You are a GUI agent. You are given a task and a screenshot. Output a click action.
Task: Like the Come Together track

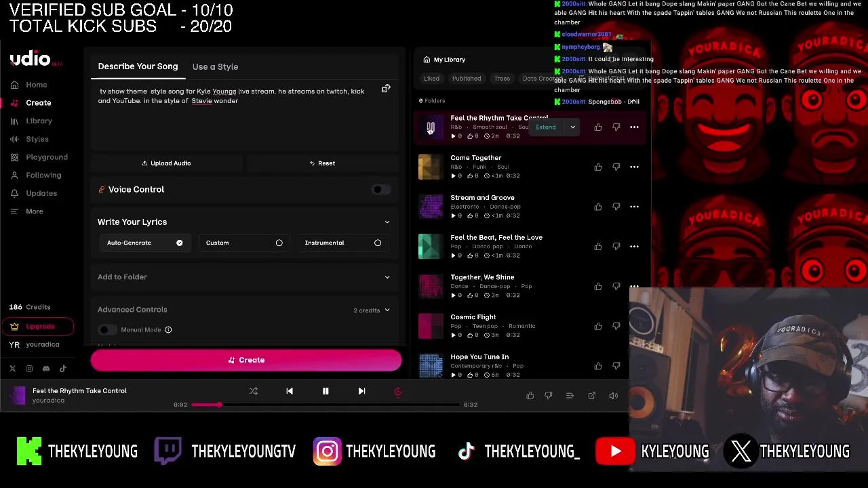tap(598, 167)
